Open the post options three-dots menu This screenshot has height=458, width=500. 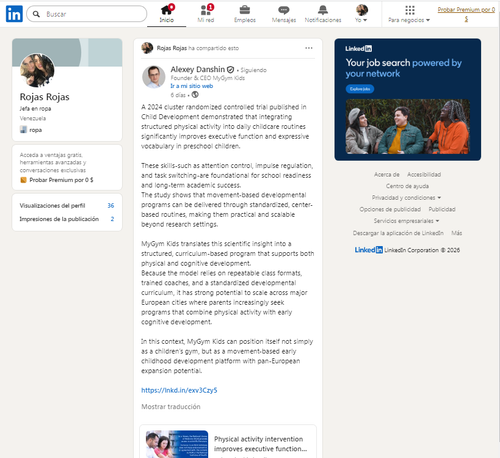[309, 48]
